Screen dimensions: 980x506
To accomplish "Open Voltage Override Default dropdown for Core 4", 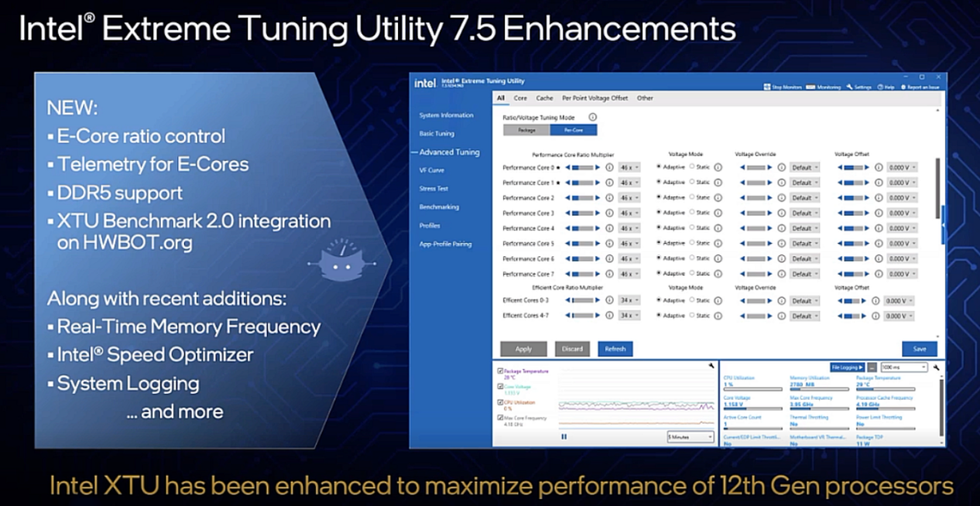I will point(805,228).
